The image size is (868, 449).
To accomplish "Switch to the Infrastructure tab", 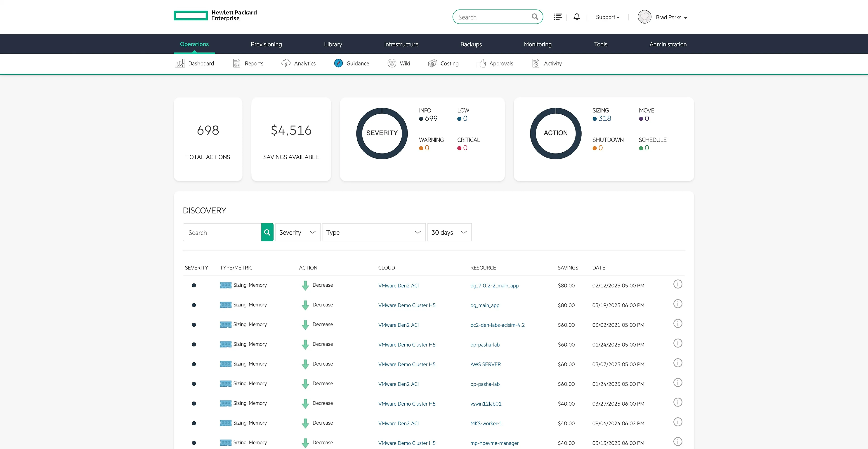I will 401,44.
